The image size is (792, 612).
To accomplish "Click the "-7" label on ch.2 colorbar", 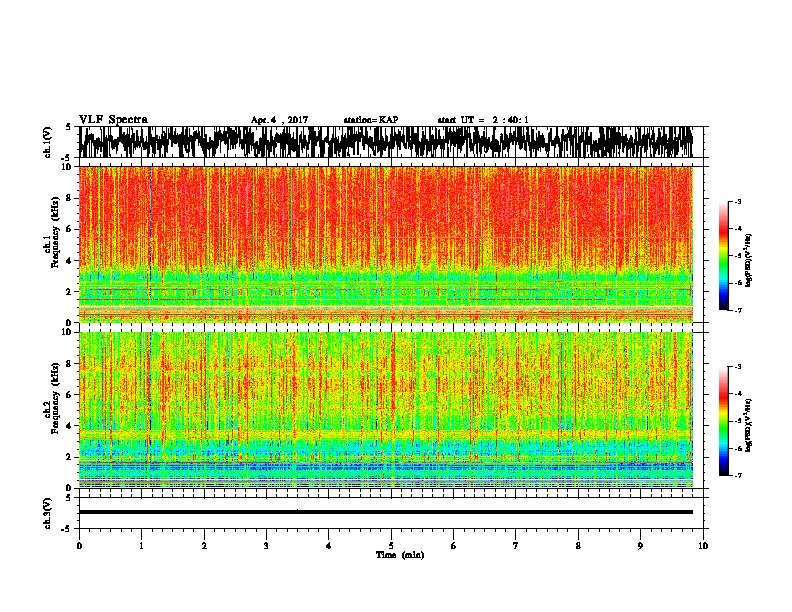I will click(x=738, y=475).
